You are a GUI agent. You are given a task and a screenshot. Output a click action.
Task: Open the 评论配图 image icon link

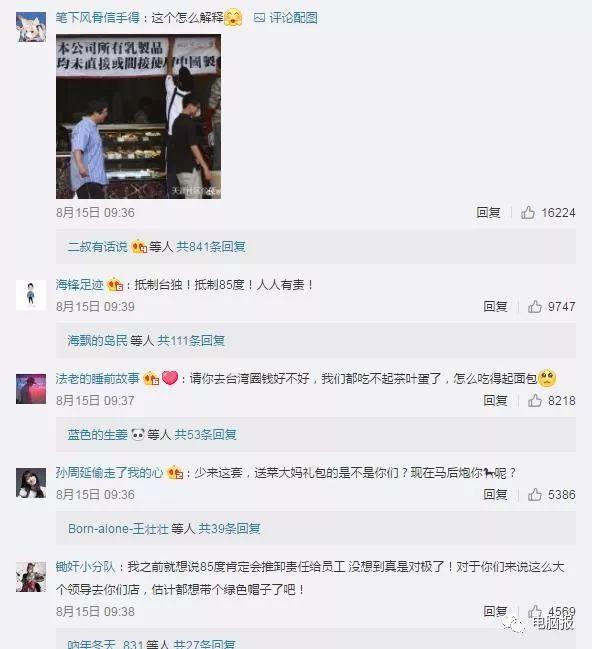point(286,18)
